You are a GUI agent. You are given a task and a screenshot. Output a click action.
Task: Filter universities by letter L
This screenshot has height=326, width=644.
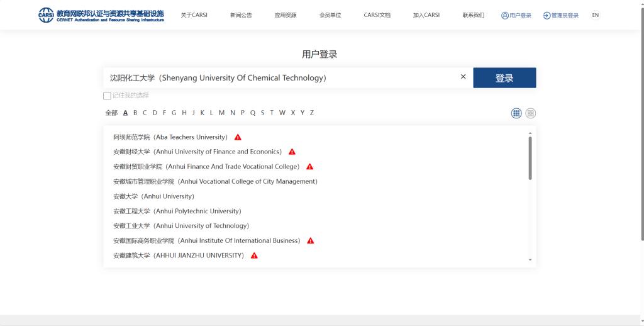click(x=211, y=113)
